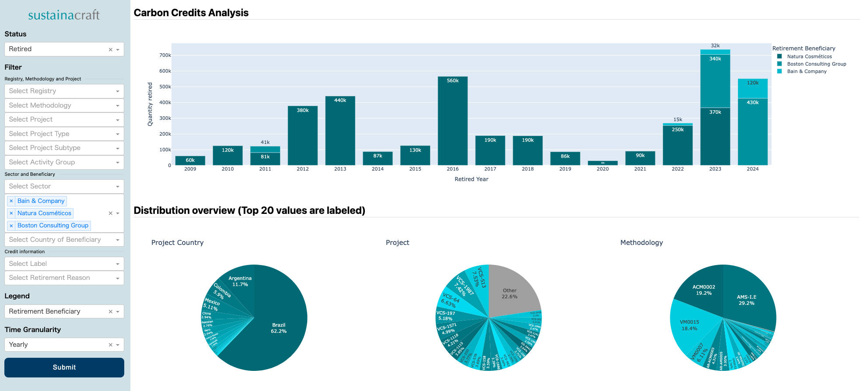Toggle Bain & Company legend entry

(x=806, y=71)
